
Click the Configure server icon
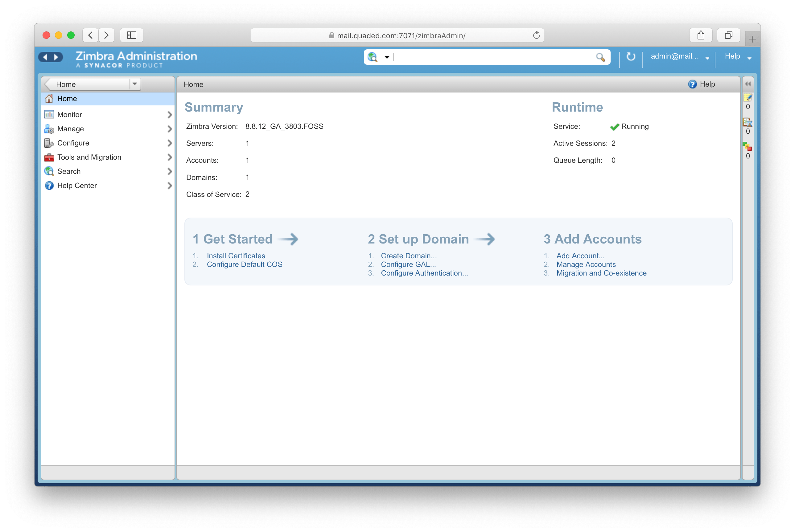pos(49,143)
